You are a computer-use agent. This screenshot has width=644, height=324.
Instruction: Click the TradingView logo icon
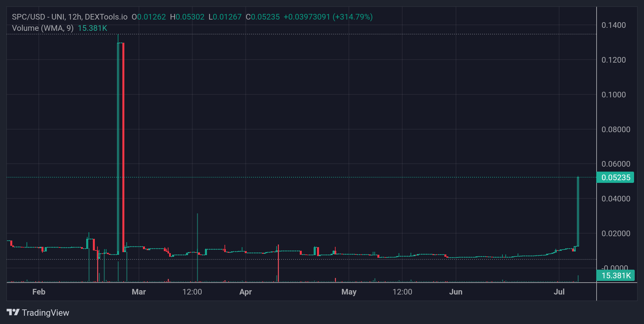13,312
